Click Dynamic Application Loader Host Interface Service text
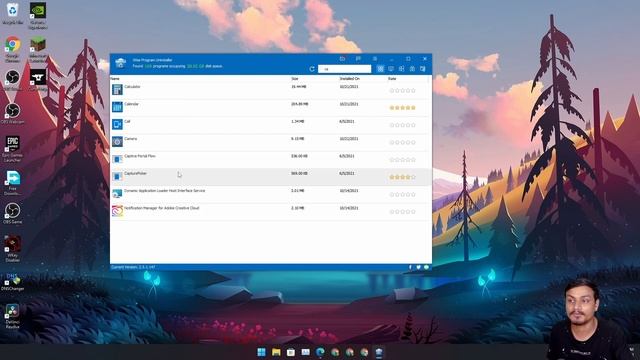The image size is (640, 360). (x=165, y=191)
